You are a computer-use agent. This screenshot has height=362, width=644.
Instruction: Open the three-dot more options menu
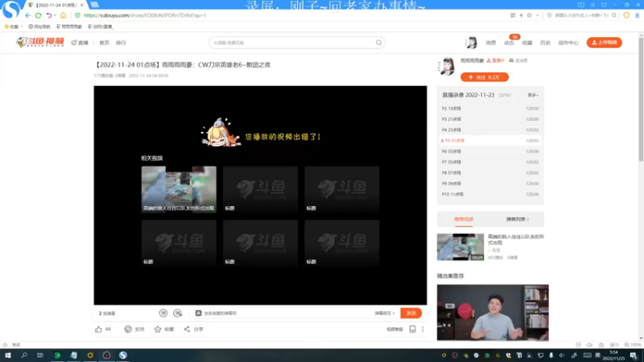tap(423, 329)
